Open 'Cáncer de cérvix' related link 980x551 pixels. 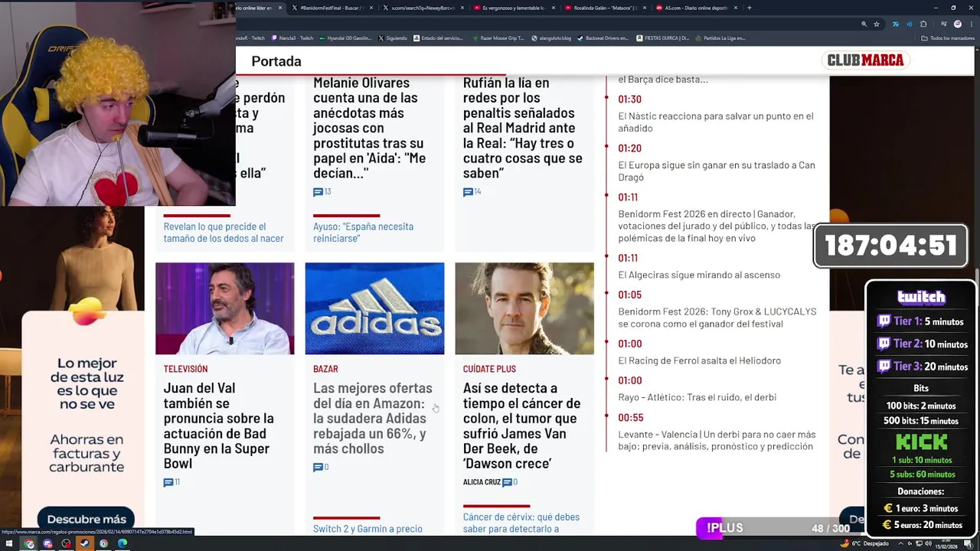click(521, 523)
